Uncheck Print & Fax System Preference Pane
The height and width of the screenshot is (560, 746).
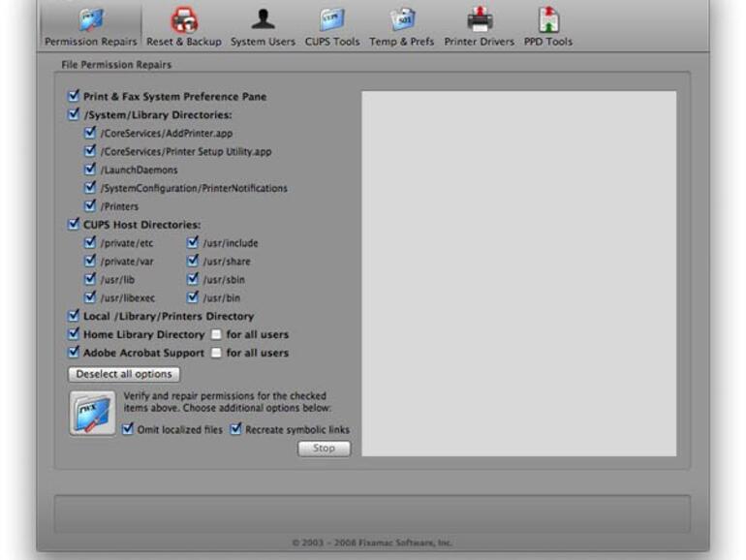tap(75, 97)
